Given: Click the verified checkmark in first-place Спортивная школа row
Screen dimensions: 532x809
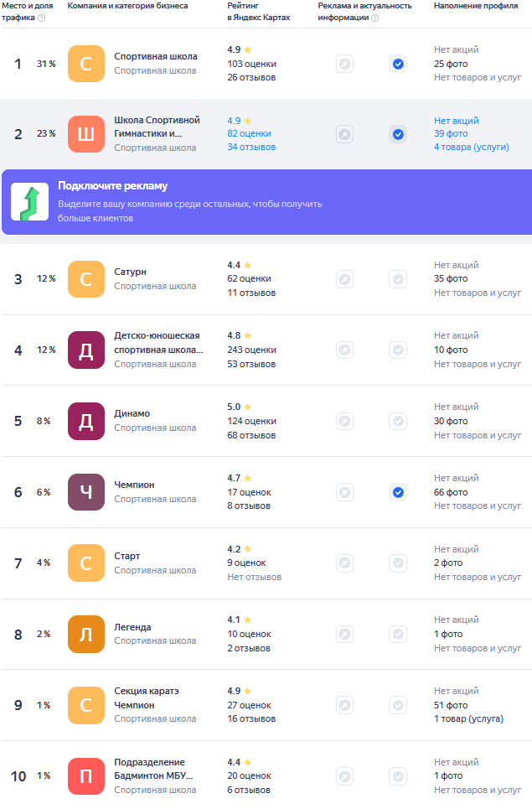Looking at the screenshot, I should coord(398,64).
